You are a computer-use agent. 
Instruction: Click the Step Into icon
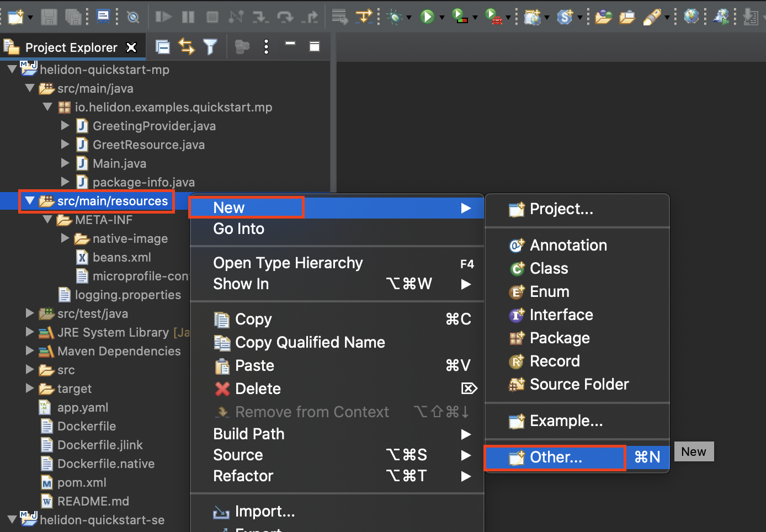pos(260,17)
